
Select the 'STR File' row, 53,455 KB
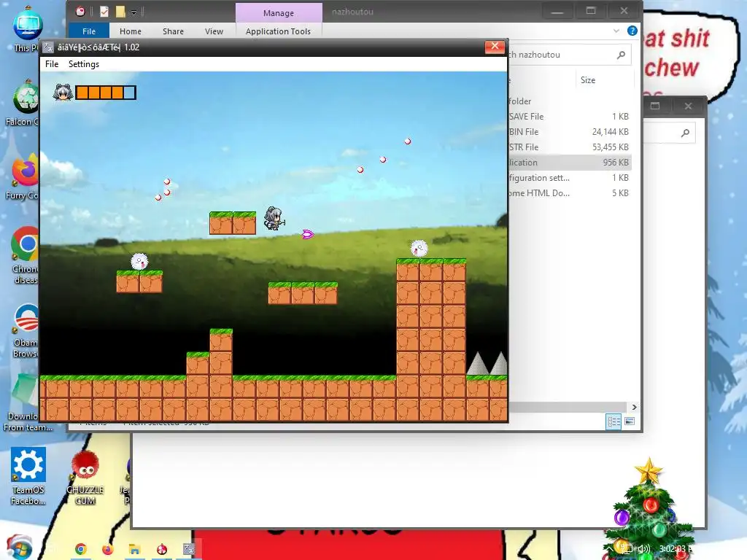(569, 147)
